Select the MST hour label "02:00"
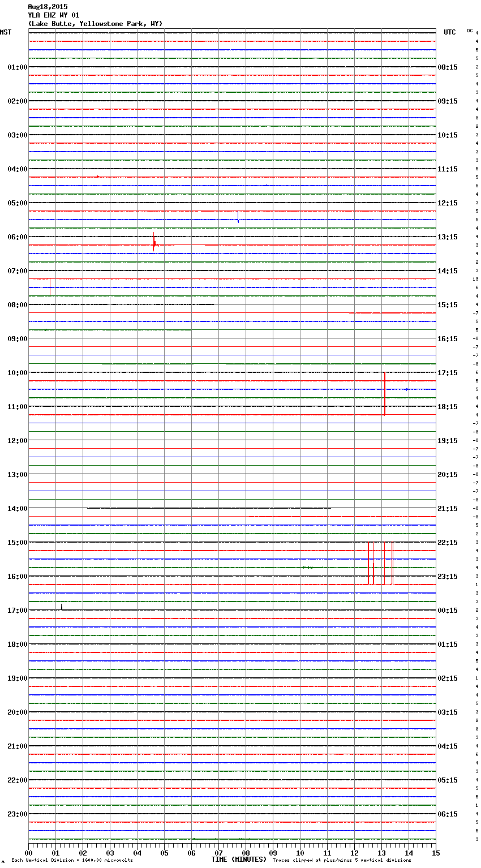The image size is (481, 868). tap(18, 101)
